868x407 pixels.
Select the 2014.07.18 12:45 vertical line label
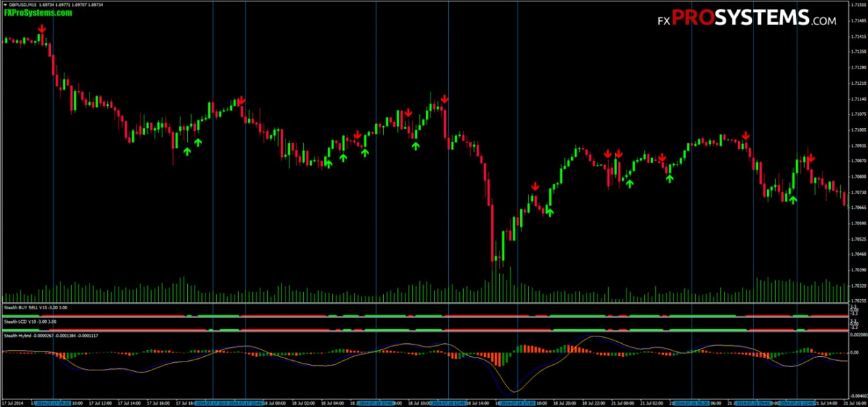click(x=449, y=403)
